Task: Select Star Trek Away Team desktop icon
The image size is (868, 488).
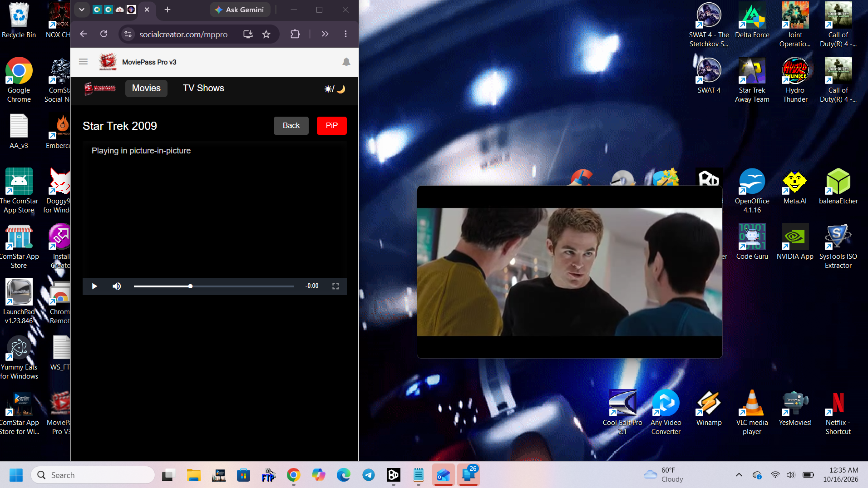Action: tap(752, 80)
